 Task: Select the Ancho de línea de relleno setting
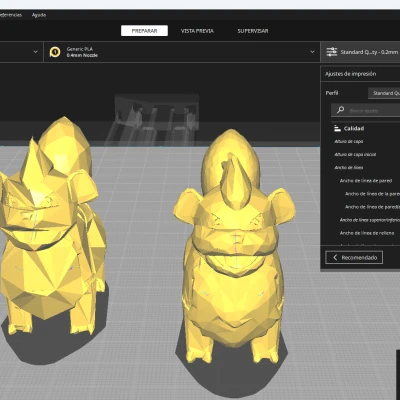[x=367, y=233]
